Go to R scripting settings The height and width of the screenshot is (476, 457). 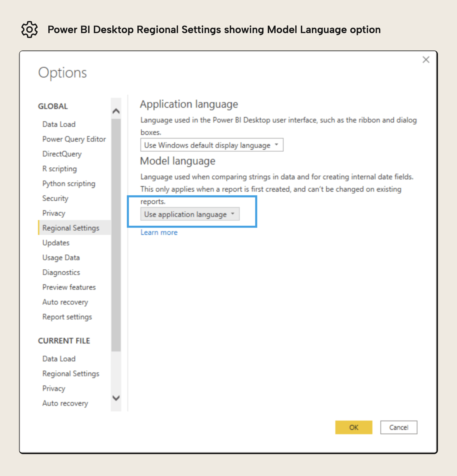tap(60, 169)
